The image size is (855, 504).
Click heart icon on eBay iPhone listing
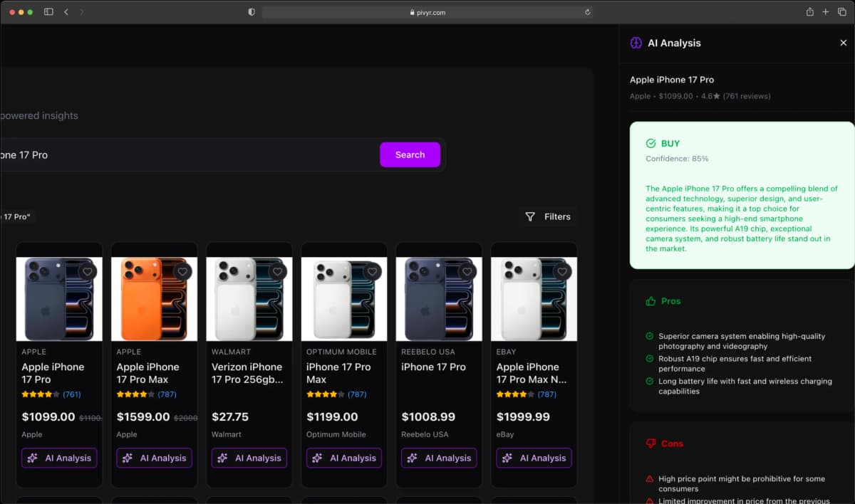coord(562,271)
